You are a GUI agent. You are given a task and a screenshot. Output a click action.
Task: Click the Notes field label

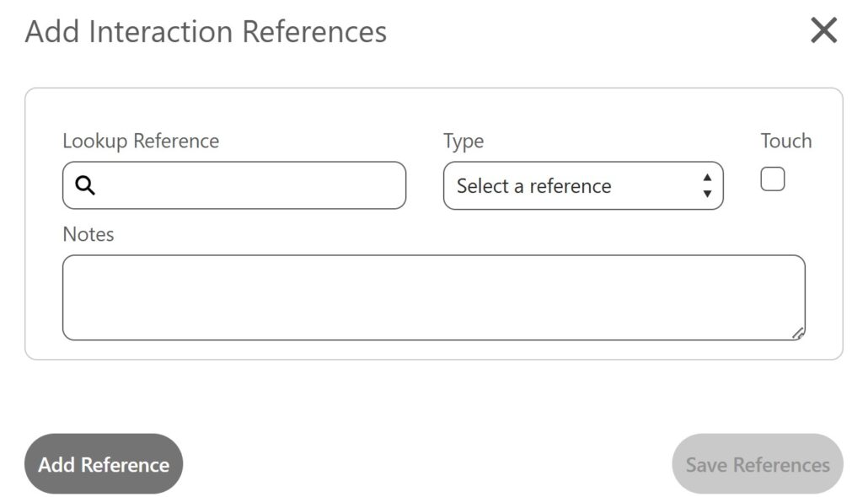pos(88,234)
